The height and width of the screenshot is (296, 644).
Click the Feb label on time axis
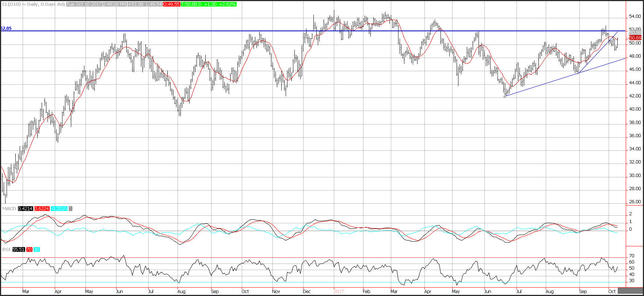(366, 292)
